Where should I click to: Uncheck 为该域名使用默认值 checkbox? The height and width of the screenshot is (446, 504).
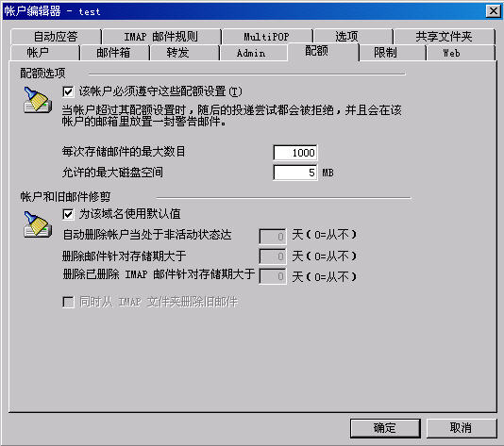pos(68,214)
